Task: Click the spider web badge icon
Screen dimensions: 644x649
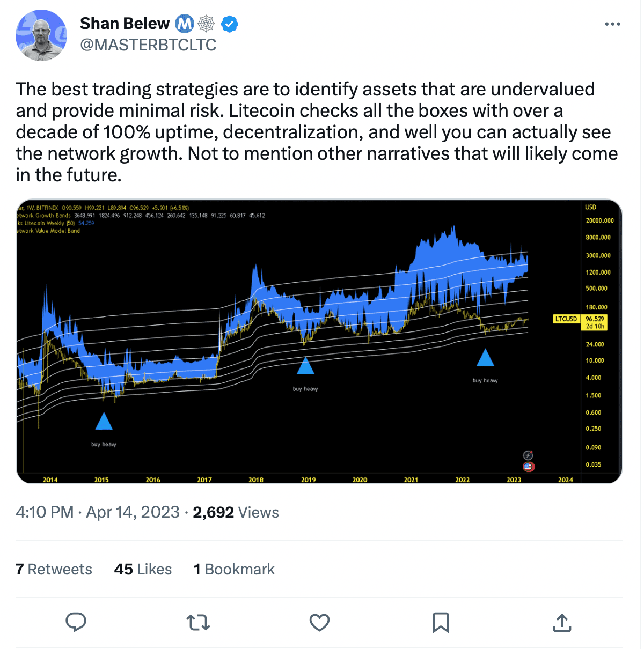Action: tap(207, 24)
